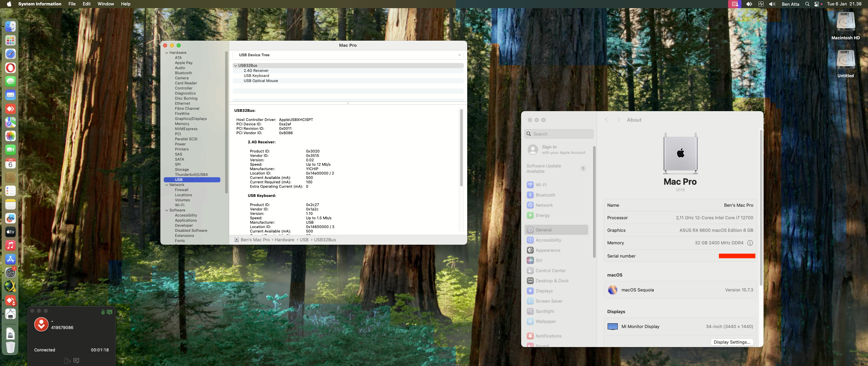
Task: Open the System Information app menu
Action: (40, 4)
